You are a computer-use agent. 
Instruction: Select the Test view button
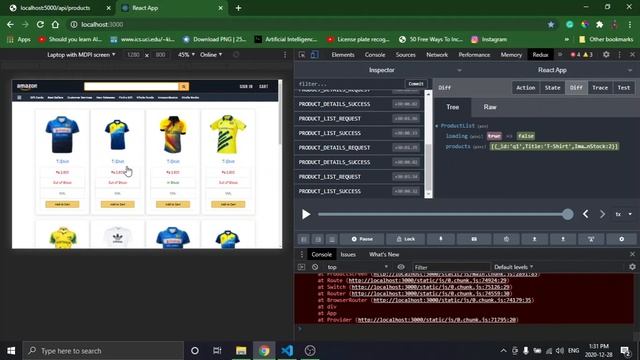click(623, 87)
